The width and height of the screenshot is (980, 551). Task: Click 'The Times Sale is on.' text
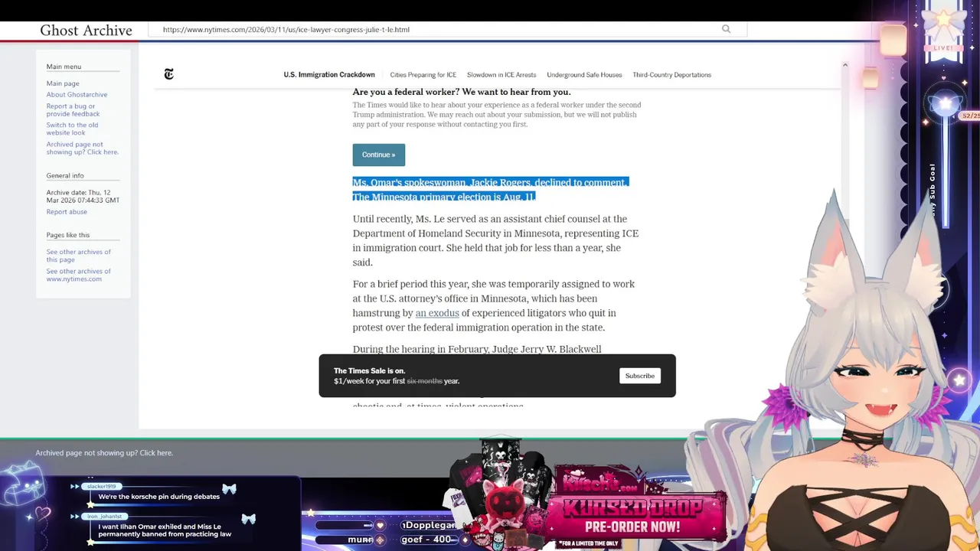[x=369, y=371]
